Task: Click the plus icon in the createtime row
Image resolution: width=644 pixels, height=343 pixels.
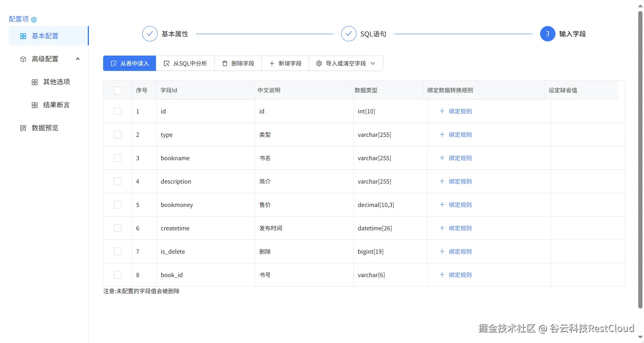Action: (442, 228)
